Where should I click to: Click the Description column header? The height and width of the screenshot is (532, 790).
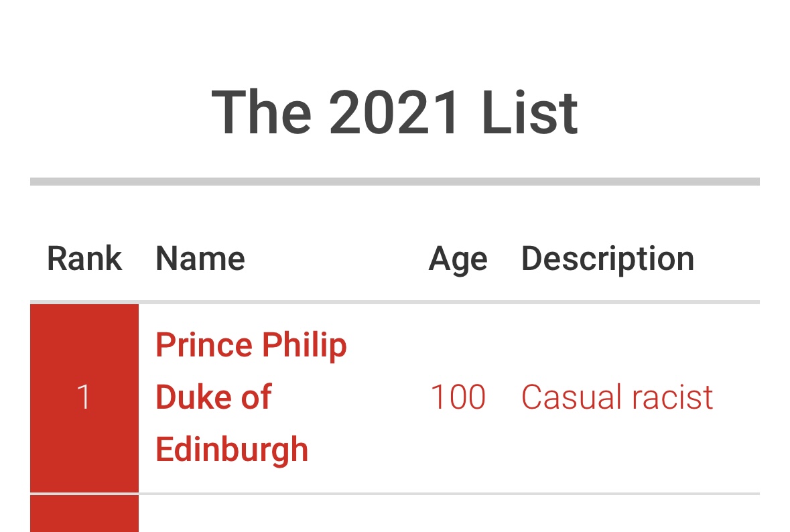608,259
